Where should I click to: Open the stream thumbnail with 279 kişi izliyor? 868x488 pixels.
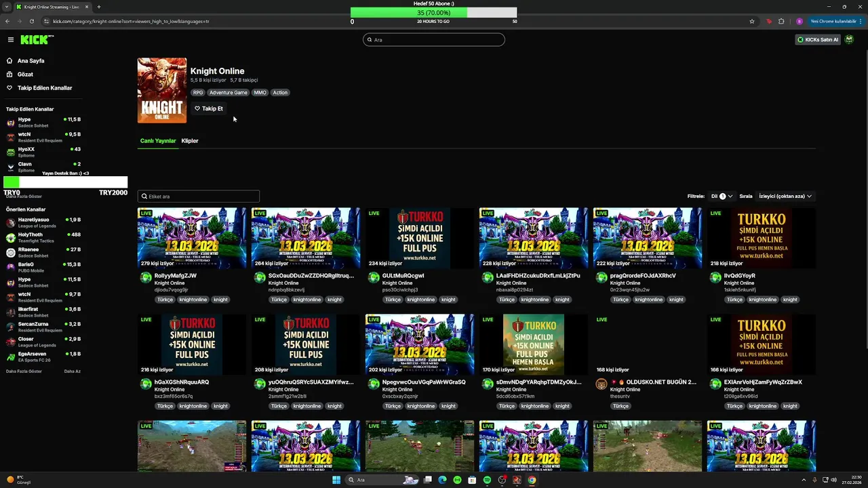pos(192,239)
